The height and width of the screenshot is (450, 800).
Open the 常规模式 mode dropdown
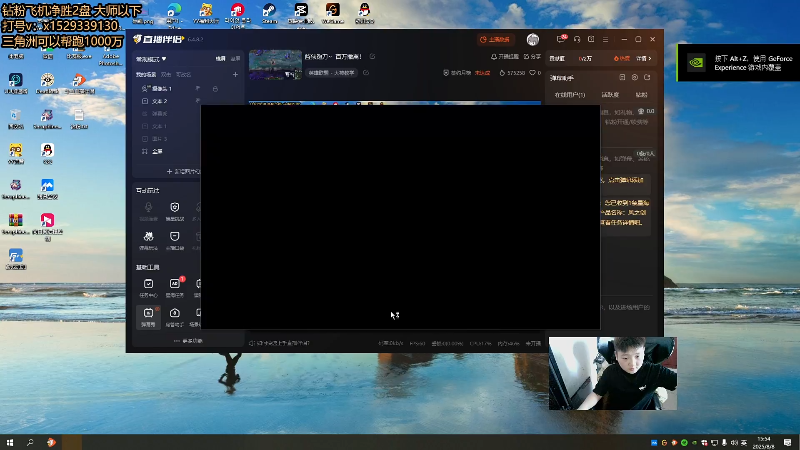[151, 59]
